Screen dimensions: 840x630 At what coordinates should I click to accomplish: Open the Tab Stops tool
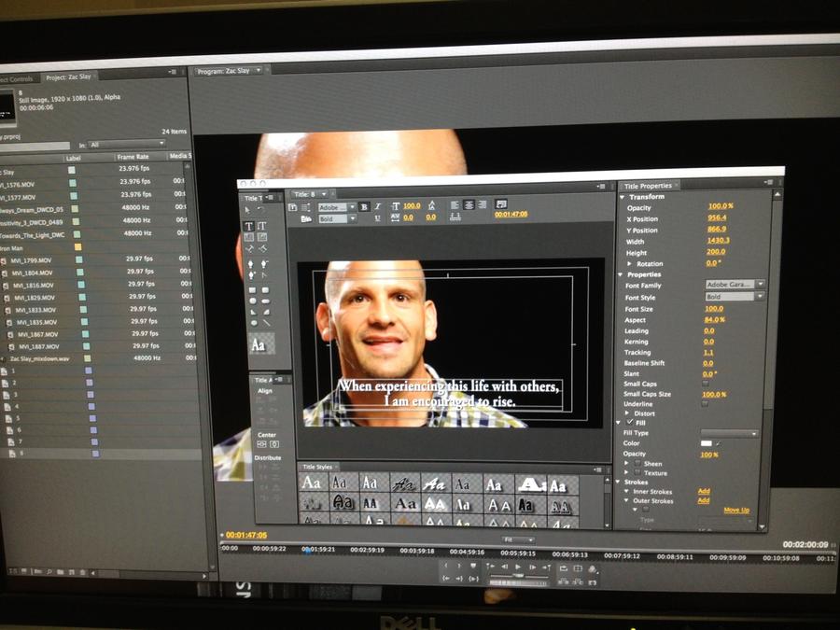455,217
